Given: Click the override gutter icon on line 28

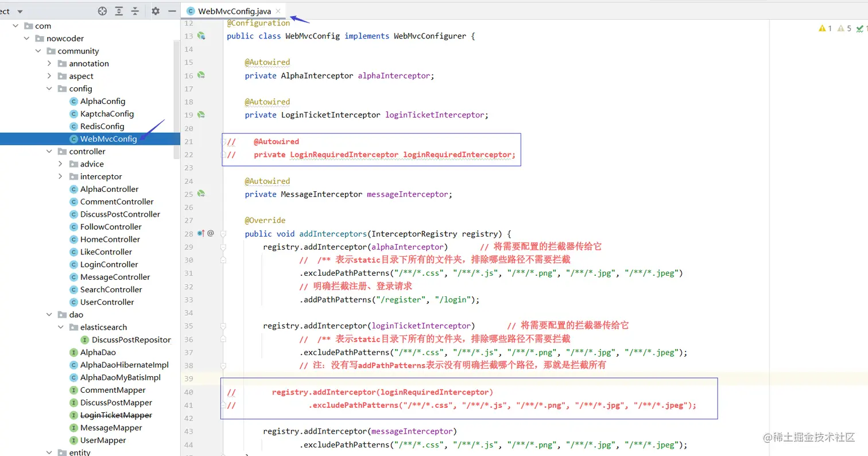Looking at the screenshot, I should coord(201,233).
